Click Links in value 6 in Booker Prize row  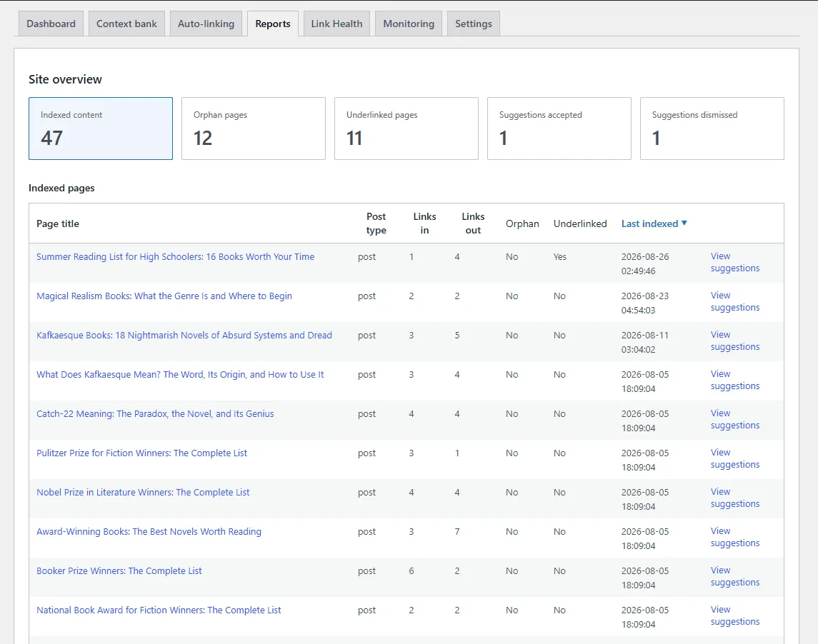(412, 571)
